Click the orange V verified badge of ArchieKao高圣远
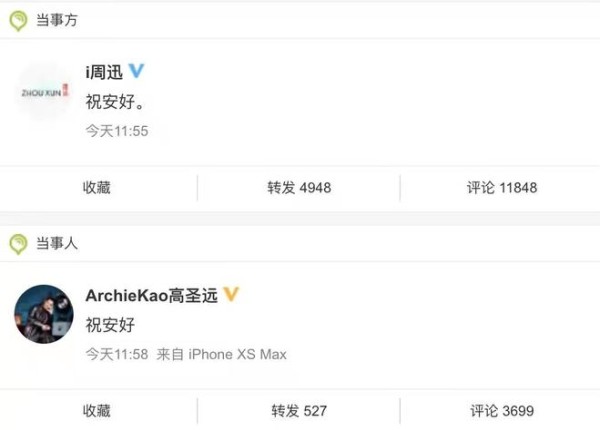The height and width of the screenshot is (430, 600). (x=231, y=294)
